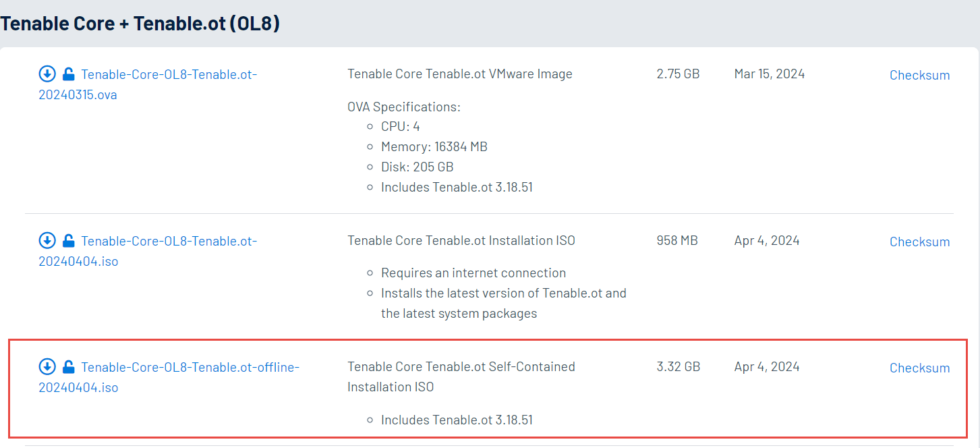Click the 2.75 GB file size text
980x448 pixels.
tap(678, 74)
